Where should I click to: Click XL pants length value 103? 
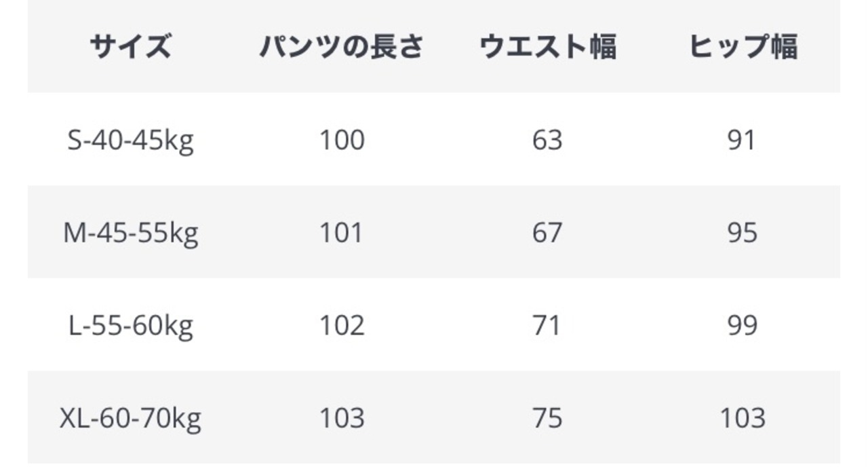coord(342,418)
